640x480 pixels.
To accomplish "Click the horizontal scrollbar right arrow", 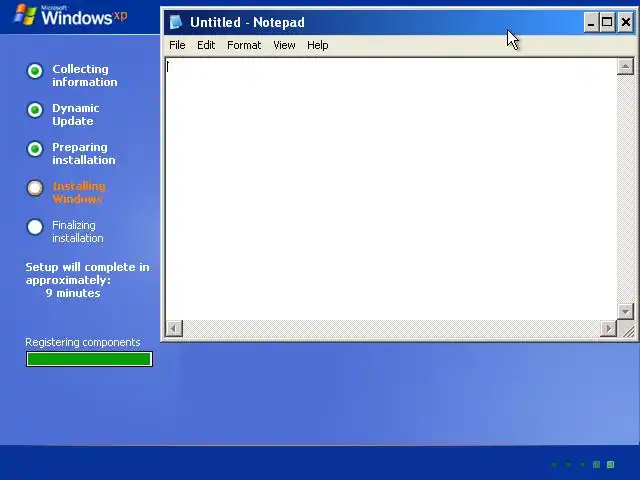I will tap(609, 328).
